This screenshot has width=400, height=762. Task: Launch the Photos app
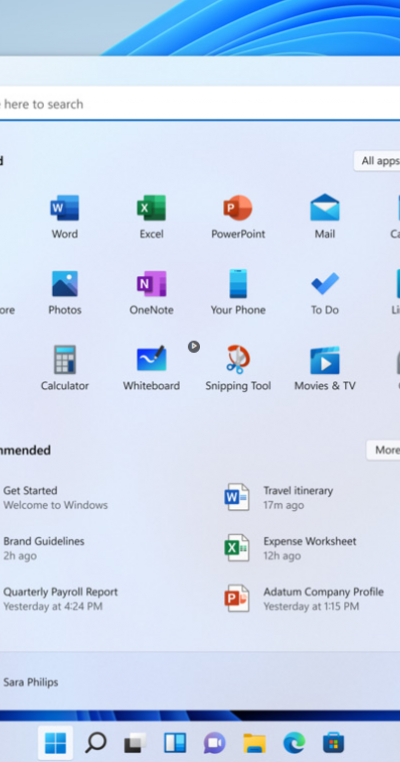(x=65, y=293)
